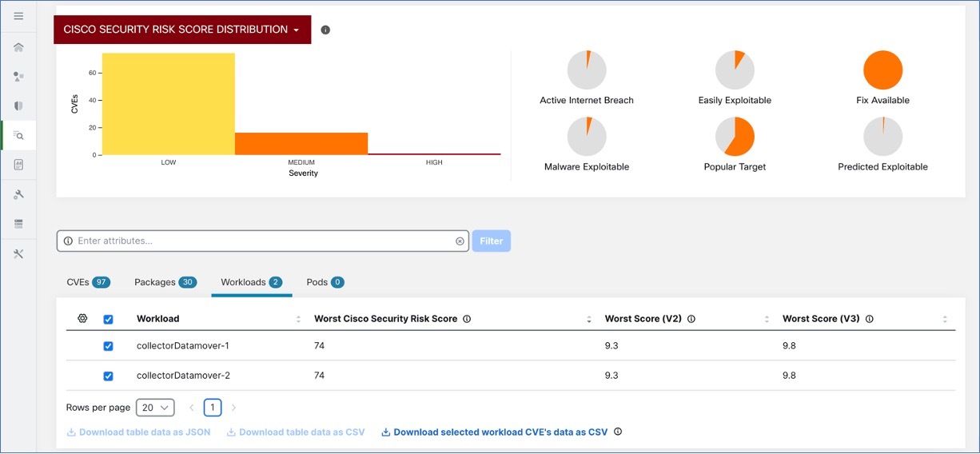Open the server stack sidebar icon
The width and height of the screenshot is (980, 454).
point(18,224)
